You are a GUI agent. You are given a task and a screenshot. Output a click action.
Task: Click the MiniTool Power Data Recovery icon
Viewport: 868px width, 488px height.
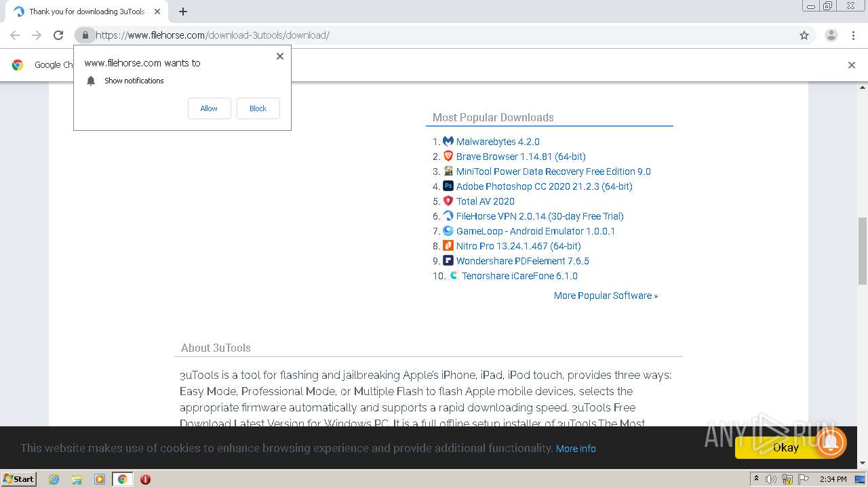(448, 171)
